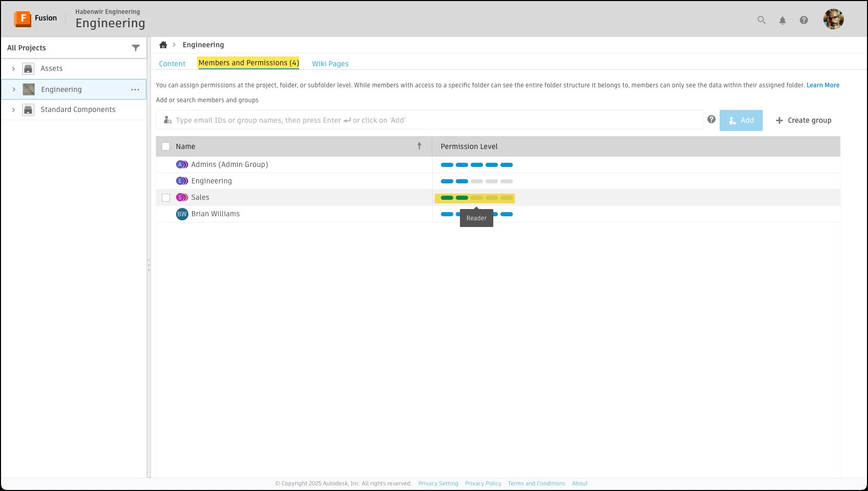The width and height of the screenshot is (868, 491).
Task: Click the help question-mark beside the member input
Action: [711, 119]
